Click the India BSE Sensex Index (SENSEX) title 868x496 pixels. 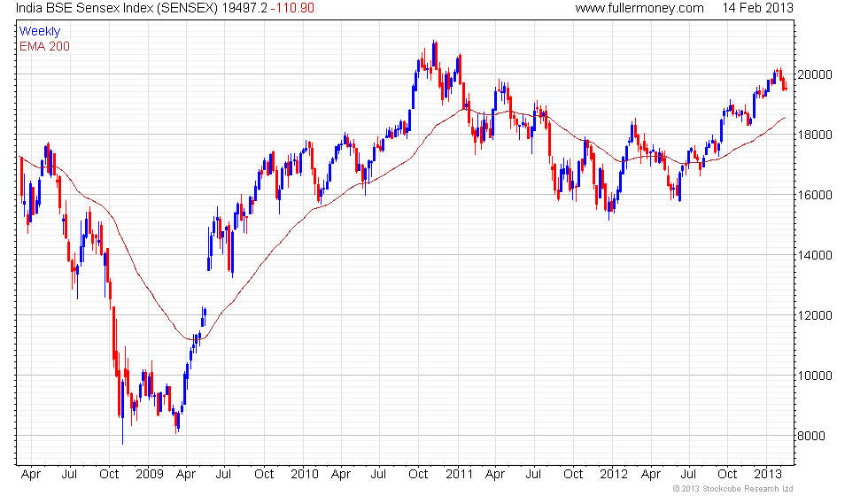[117, 8]
